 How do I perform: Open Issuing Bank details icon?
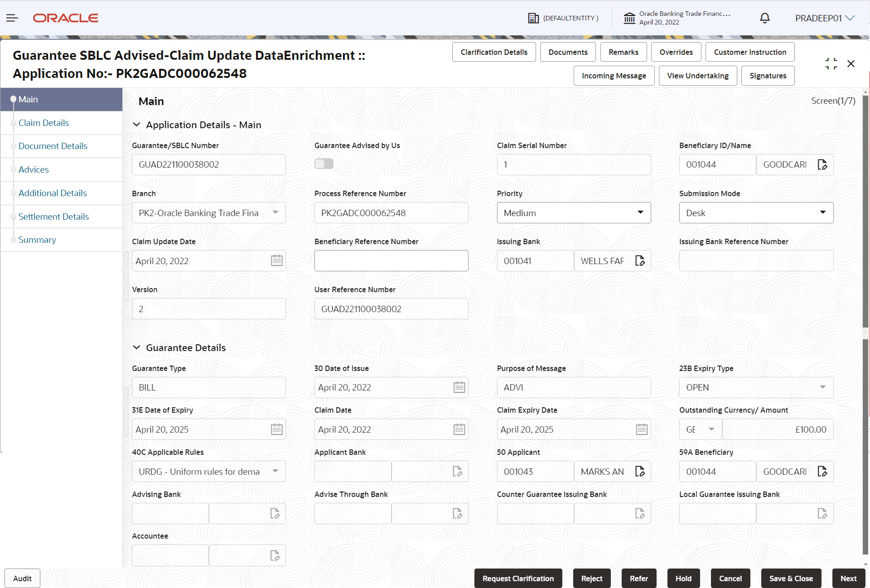click(639, 261)
